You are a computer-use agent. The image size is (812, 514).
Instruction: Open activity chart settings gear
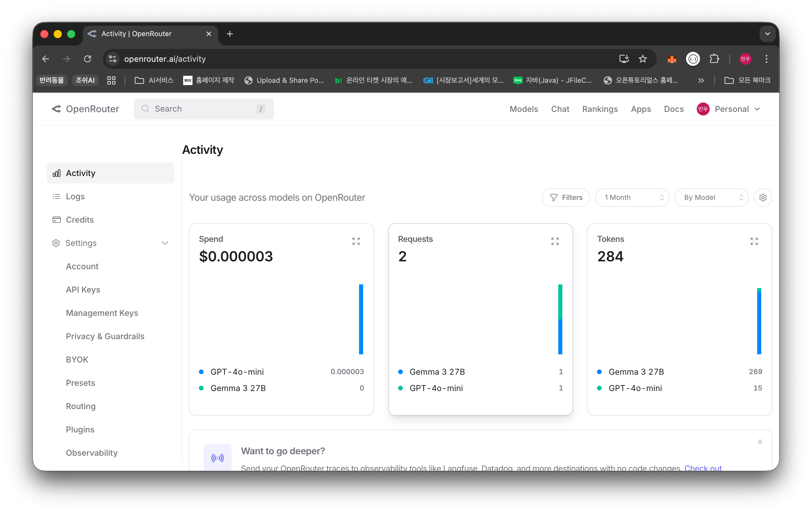coord(763,197)
